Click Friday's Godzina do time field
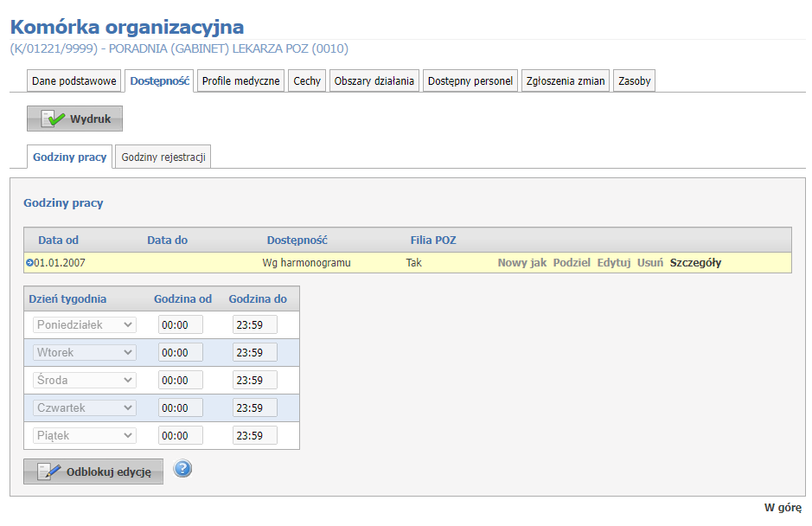 254,435
